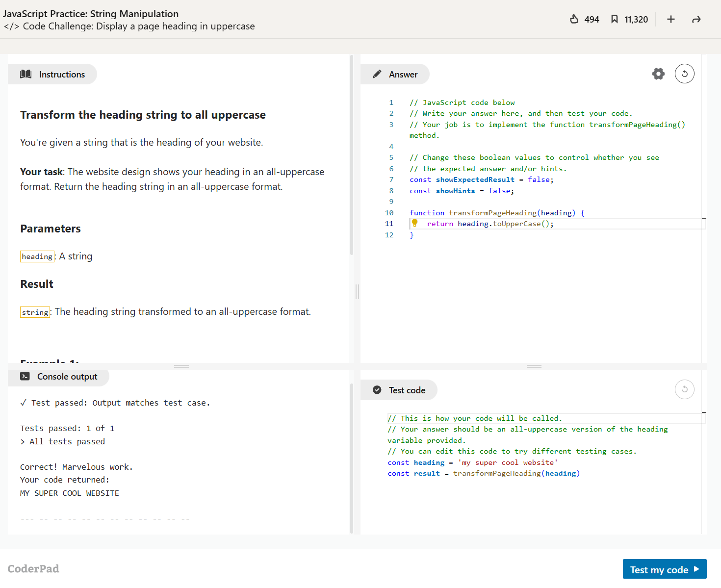Reset the answer code with the circular arrow
The image size is (721, 588).
tap(684, 74)
